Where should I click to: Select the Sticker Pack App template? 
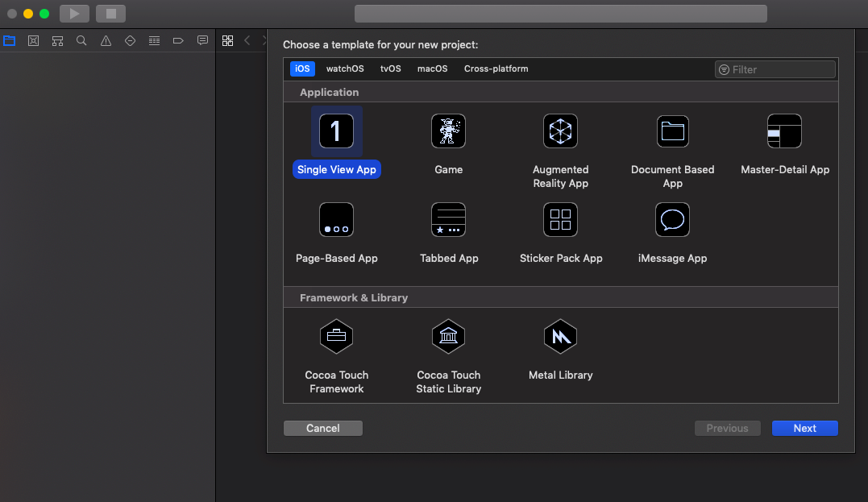point(560,220)
